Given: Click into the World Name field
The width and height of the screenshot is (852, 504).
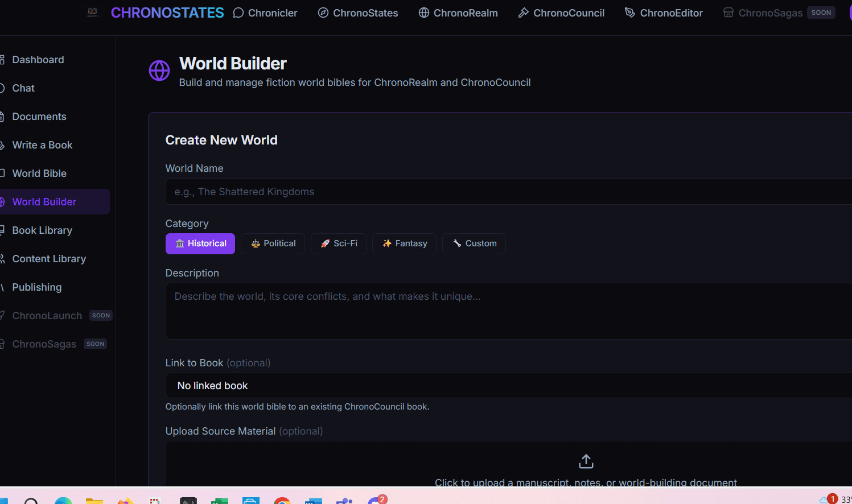Looking at the screenshot, I should [x=508, y=192].
